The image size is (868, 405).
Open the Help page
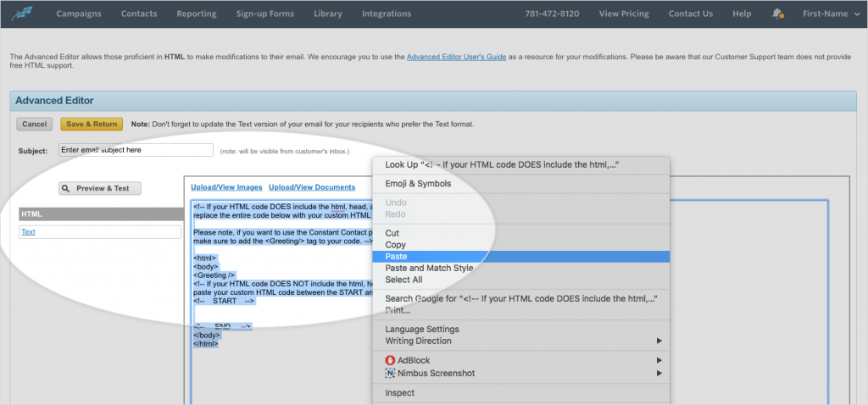742,14
